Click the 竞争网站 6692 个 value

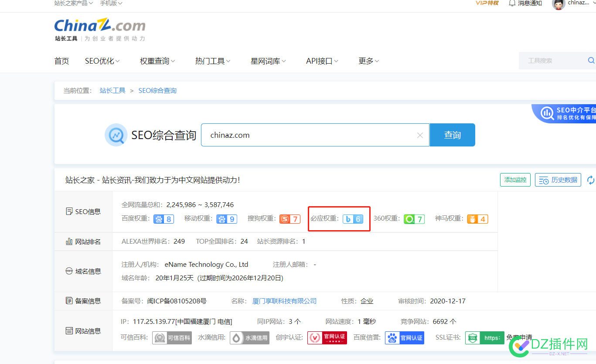[445, 322]
